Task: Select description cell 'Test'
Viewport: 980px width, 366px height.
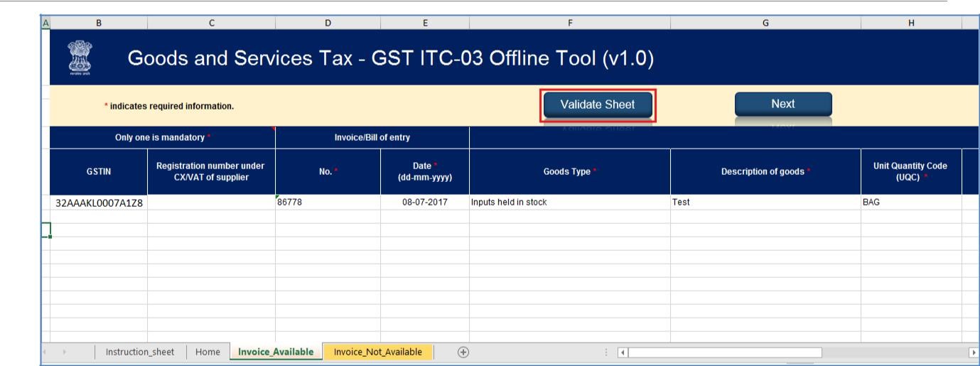Action: click(765, 203)
